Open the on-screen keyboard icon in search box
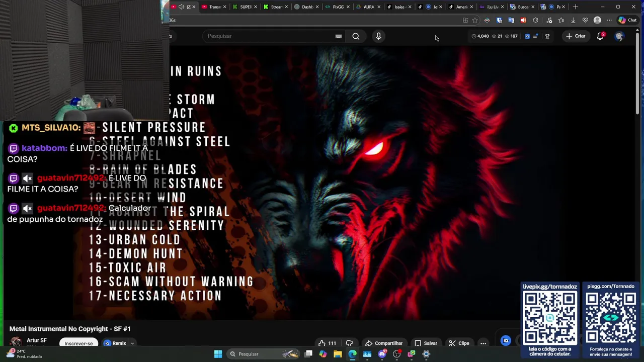Image resolution: width=644 pixels, height=362 pixels. 339,36
